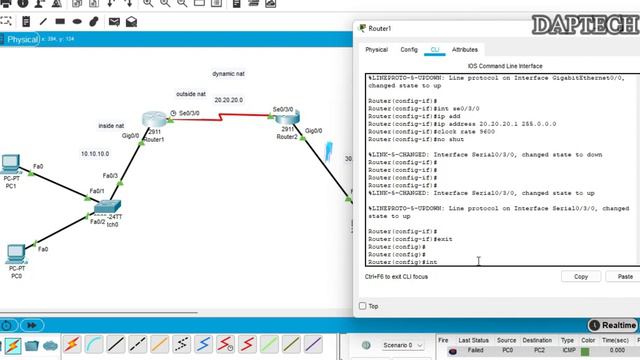The image size is (640, 360).
Task: Click the 'dynamic nat' label on workspace
Action: [x=228, y=74]
